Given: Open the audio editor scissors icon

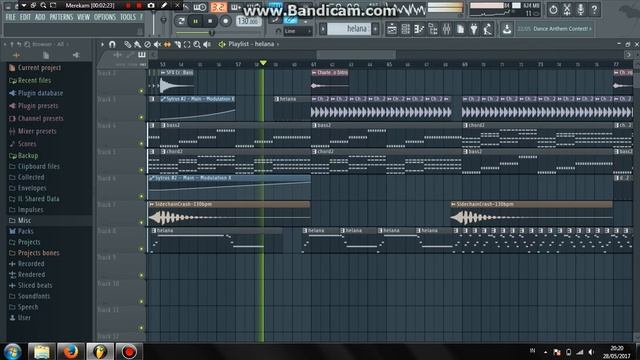Looking at the screenshot, I should [x=567, y=9].
